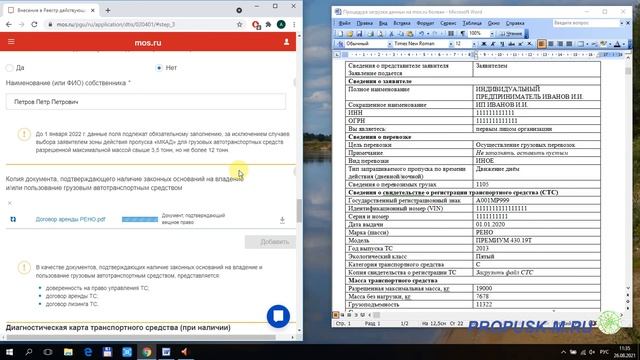The image size is (640, 360).
Task: Open Windows taskbar search
Action: coord(29,352)
